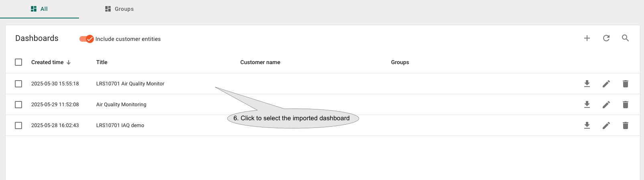Viewport: 644px width, 180px height.
Task: Check the select-all dashboards checkbox
Action: click(18, 62)
